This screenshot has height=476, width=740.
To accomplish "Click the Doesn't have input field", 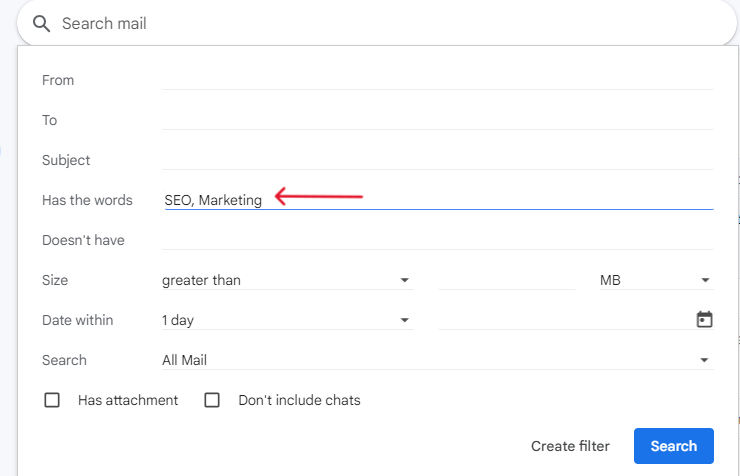I will [x=437, y=240].
